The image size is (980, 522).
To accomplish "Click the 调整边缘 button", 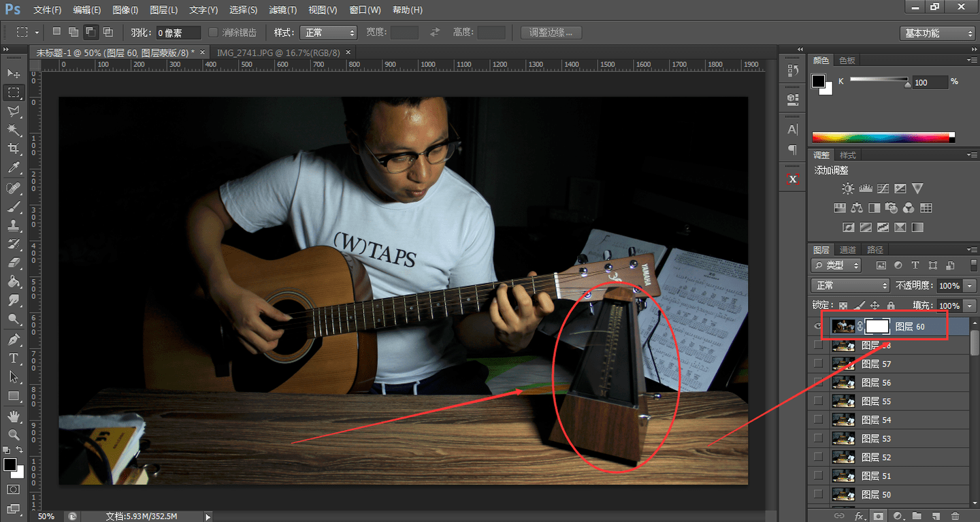I will pyautogui.click(x=551, y=32).
